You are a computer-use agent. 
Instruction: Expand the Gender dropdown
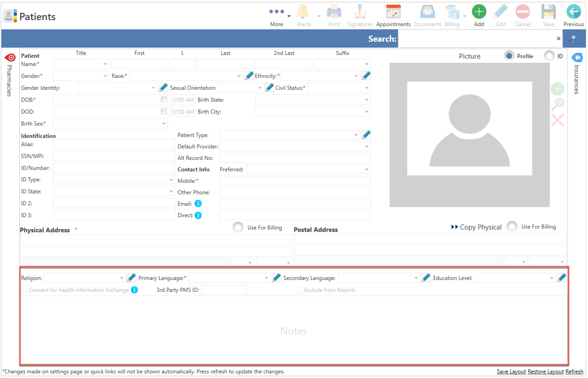tap(105, 76)
